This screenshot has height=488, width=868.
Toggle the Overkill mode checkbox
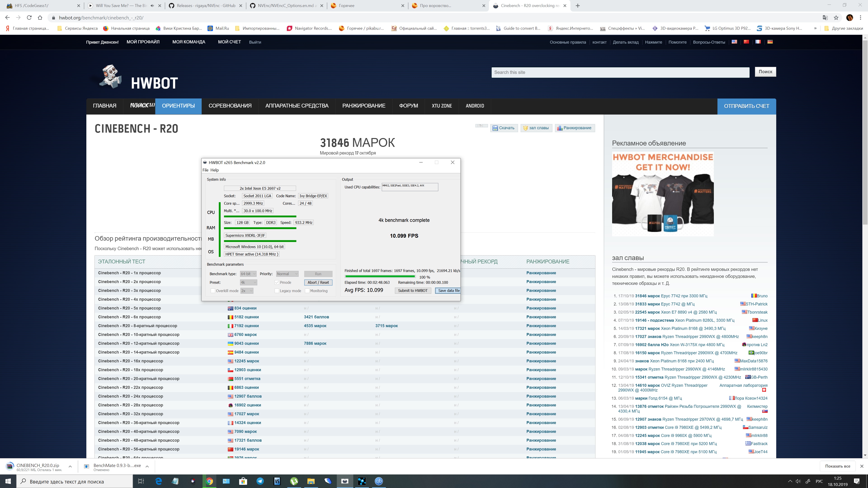pos(213,291)
